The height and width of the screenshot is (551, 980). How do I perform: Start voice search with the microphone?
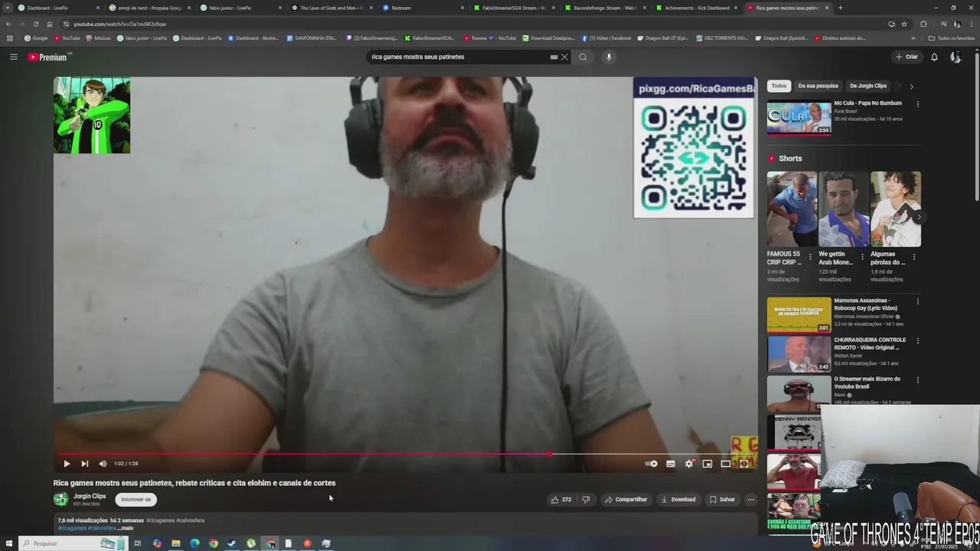[x=609, y=57]
